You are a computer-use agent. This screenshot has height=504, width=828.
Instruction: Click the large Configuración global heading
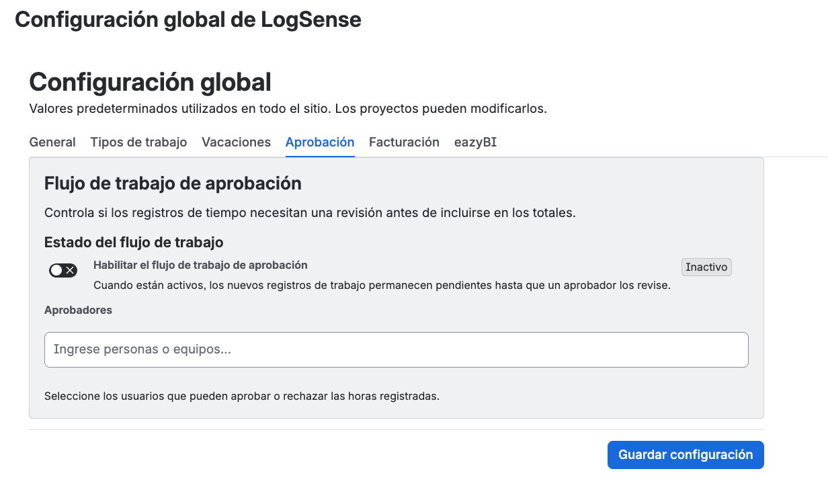click(151, 82)
